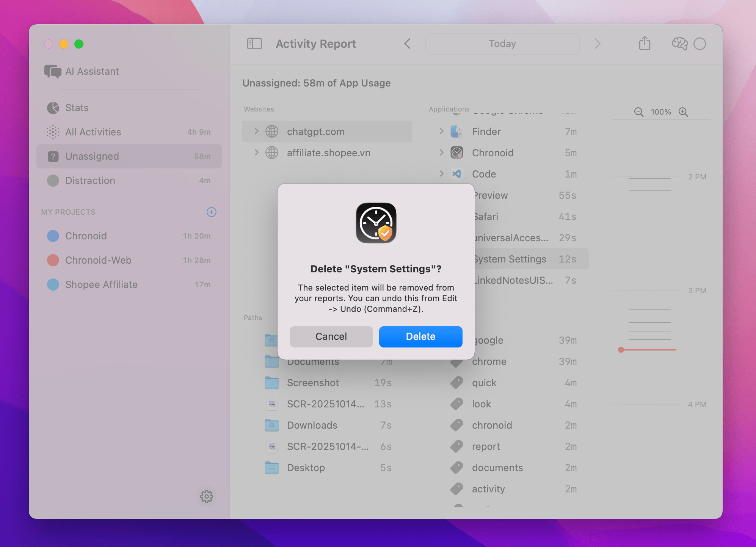Cancel the System Settings deletion
The height and width of the screenshot is (547, 756).
tap(331, 336)
